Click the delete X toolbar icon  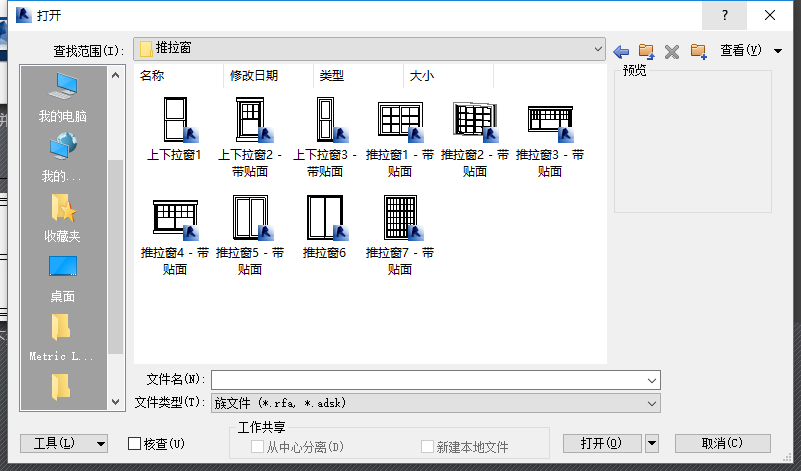(672, 52)
